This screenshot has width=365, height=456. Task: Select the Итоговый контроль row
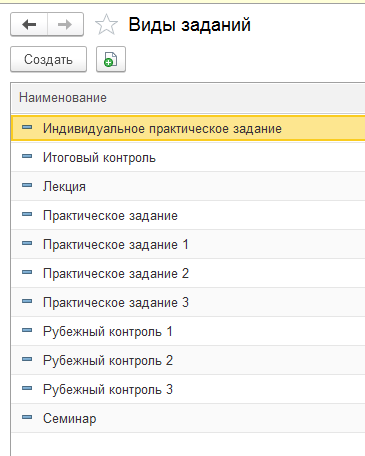pos(188,157)
